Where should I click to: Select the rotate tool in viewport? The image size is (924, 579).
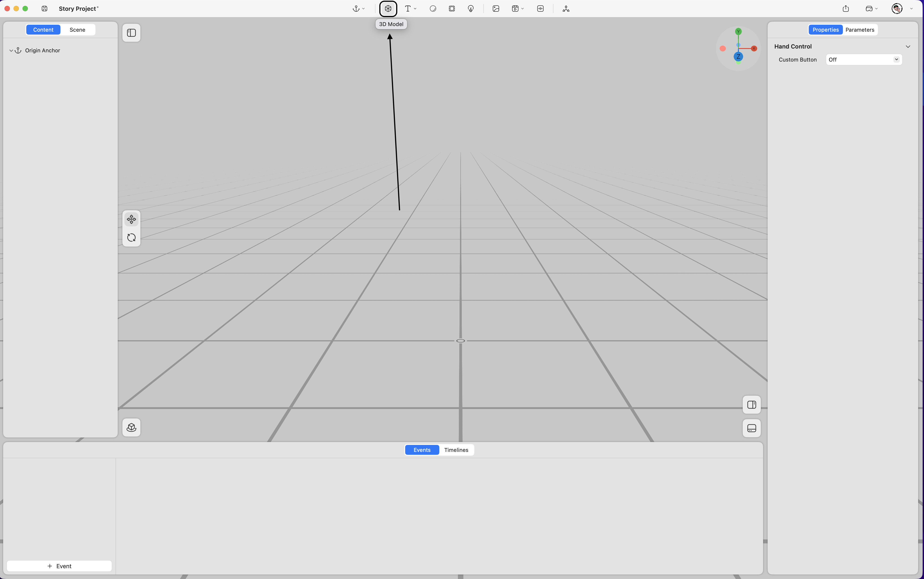coord(131,238)
